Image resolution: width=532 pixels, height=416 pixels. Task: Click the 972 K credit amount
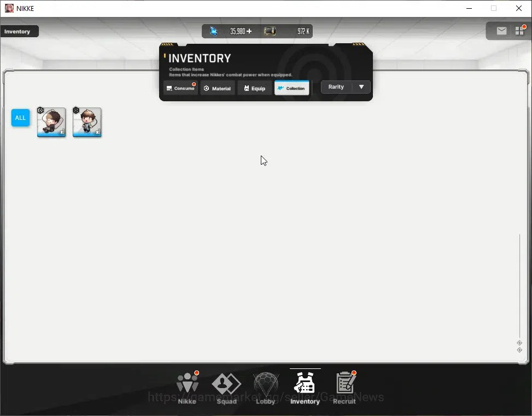303,31
